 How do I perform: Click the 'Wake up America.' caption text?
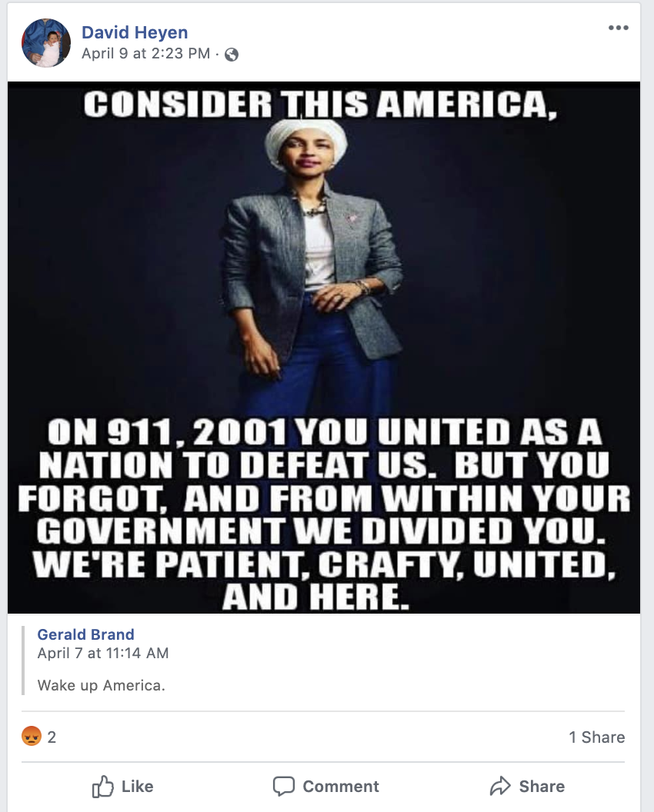(101, 686)
